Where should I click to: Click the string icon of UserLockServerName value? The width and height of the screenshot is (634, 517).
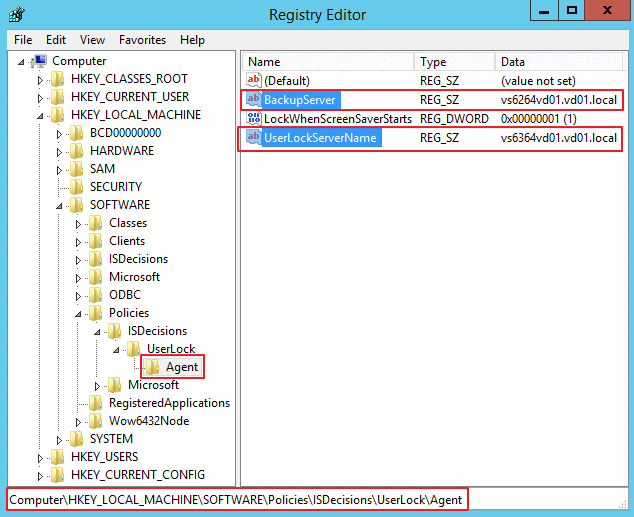click(254, 137)
